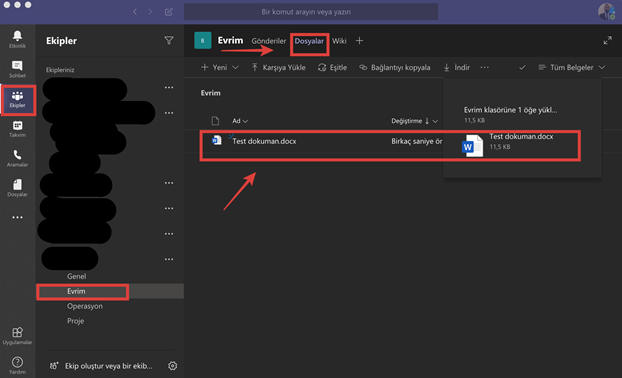Go forward with the right arrow
This screenshot has width=622, height=378.
click(150, 12)
